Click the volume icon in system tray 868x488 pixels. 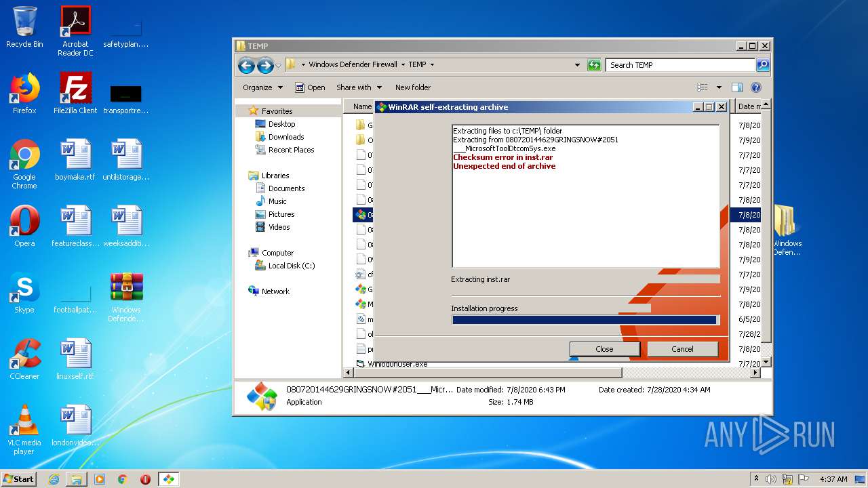pyautogui.click(x=770, y=479)
